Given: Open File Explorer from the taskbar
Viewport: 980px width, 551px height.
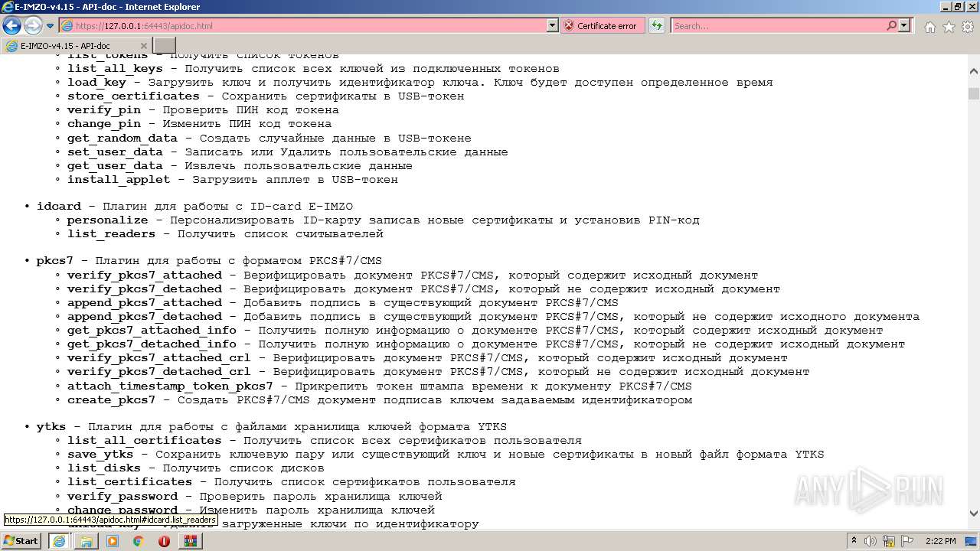Looking at the screenshot, I should coord(86,541).
